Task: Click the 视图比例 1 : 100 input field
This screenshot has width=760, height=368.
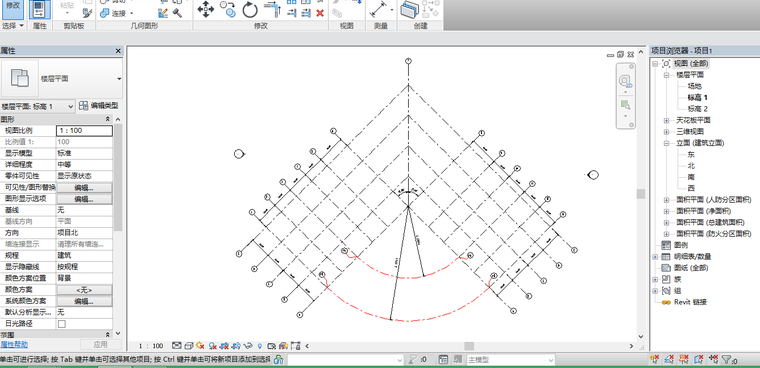Action: point(84,130)
